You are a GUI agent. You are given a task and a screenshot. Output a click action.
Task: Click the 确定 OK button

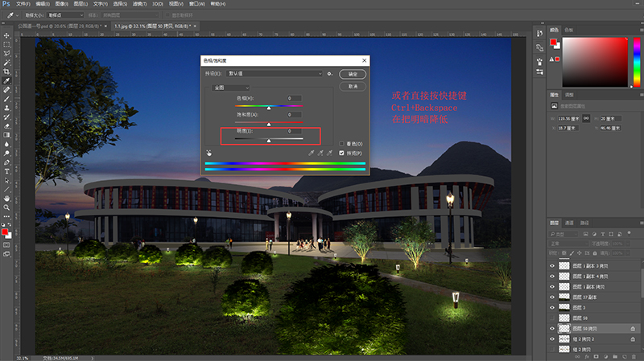click(353, 73)
